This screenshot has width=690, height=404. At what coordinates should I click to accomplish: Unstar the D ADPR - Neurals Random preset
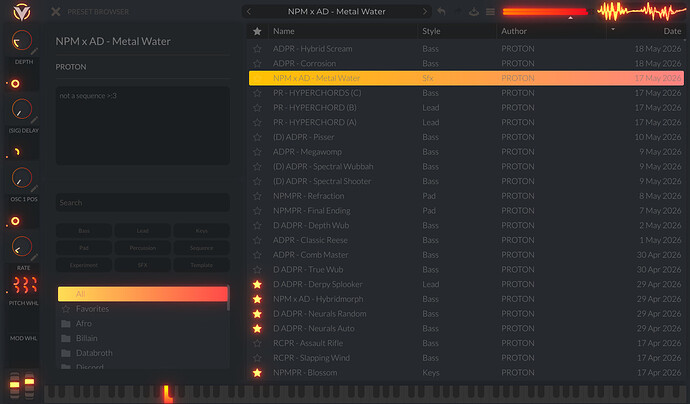click(x=257, y=314)
